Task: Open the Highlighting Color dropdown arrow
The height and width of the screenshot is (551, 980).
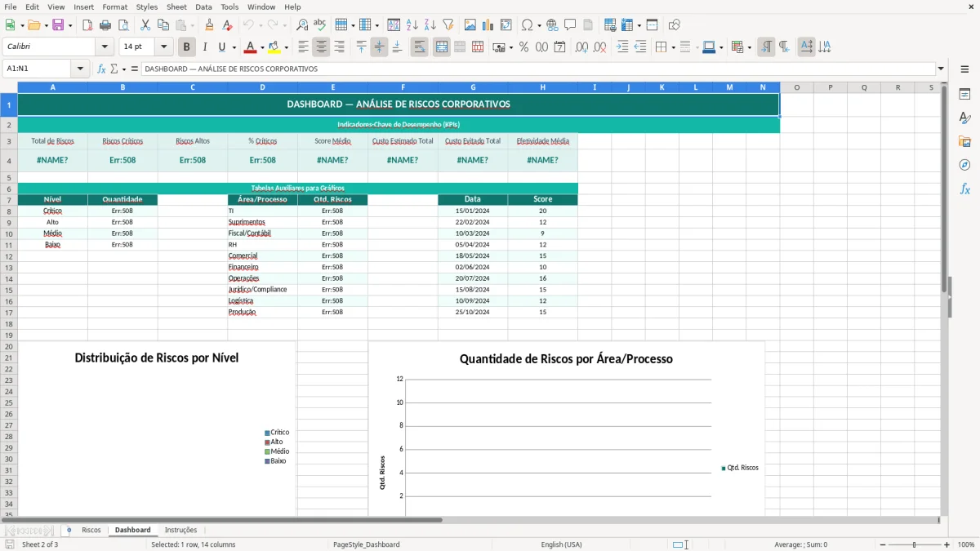Action: pos(285,47)
